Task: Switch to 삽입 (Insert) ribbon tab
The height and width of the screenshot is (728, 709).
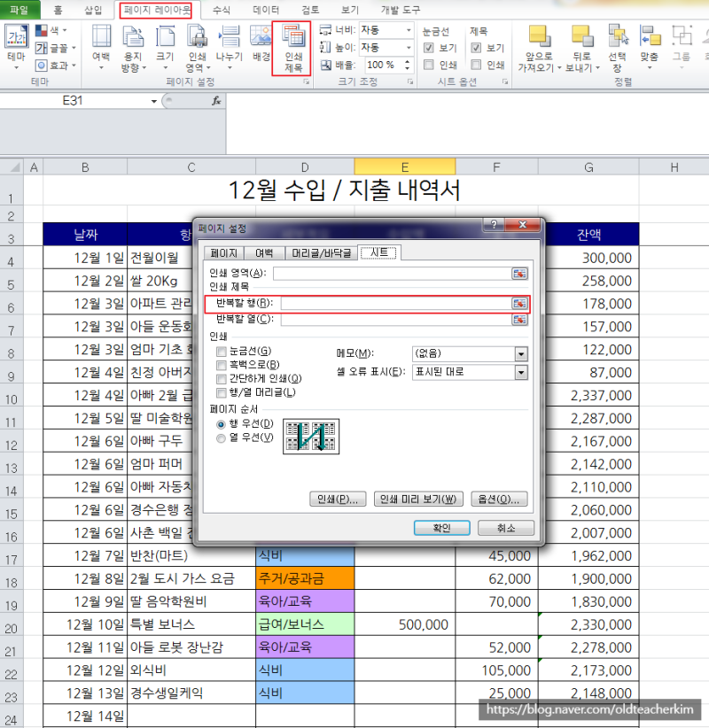Action: [93, 10]
